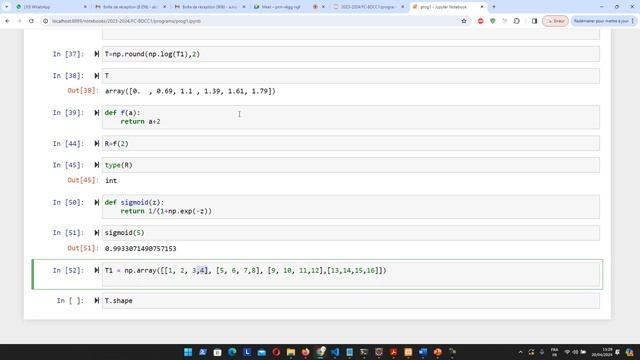Select the int output of Out[45]

point(111,180)
